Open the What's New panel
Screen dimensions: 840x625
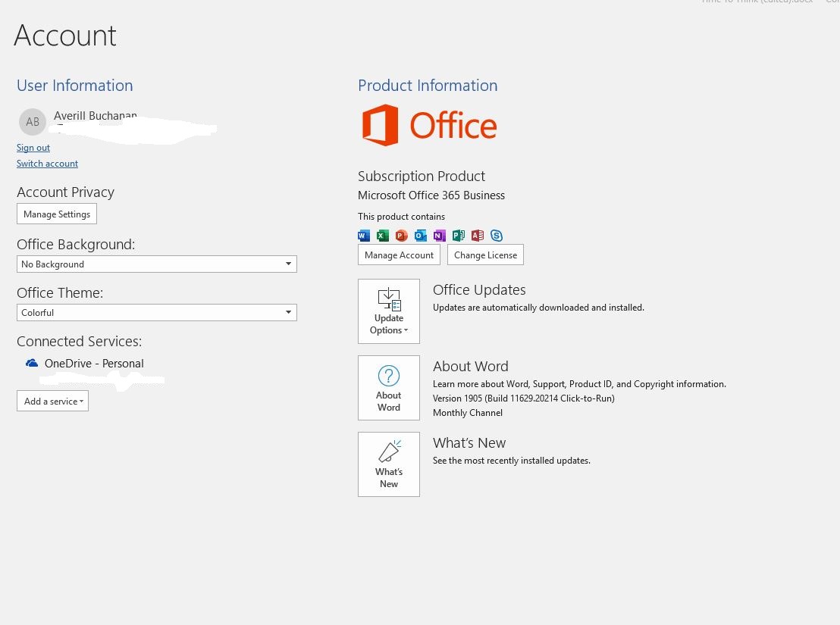[x=389, y=464]
